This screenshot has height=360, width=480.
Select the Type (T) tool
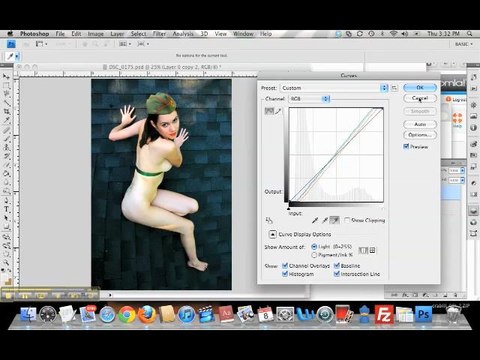pos(6,209)
